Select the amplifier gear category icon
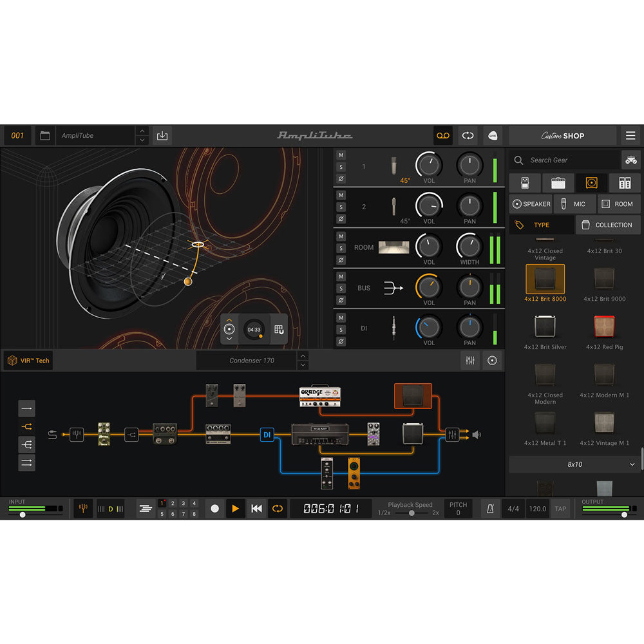Viewport: 644px width, 644px height. [558, 183]
